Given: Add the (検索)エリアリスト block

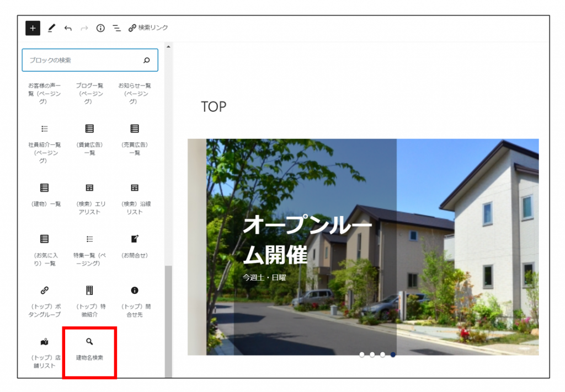Looking at the screenshot, I should coord(89,197).
